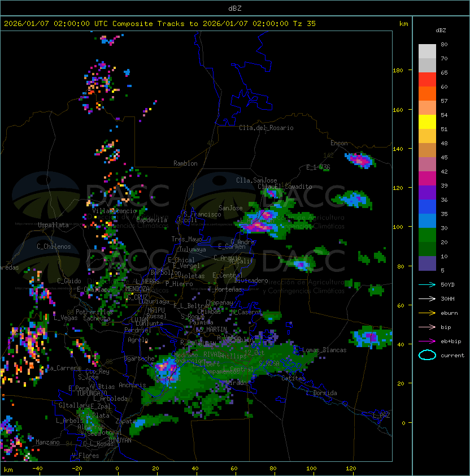The image size is (470, 476).
Task: Click the light gray 70-80 dBZ swatch
Action: point(427,51)
